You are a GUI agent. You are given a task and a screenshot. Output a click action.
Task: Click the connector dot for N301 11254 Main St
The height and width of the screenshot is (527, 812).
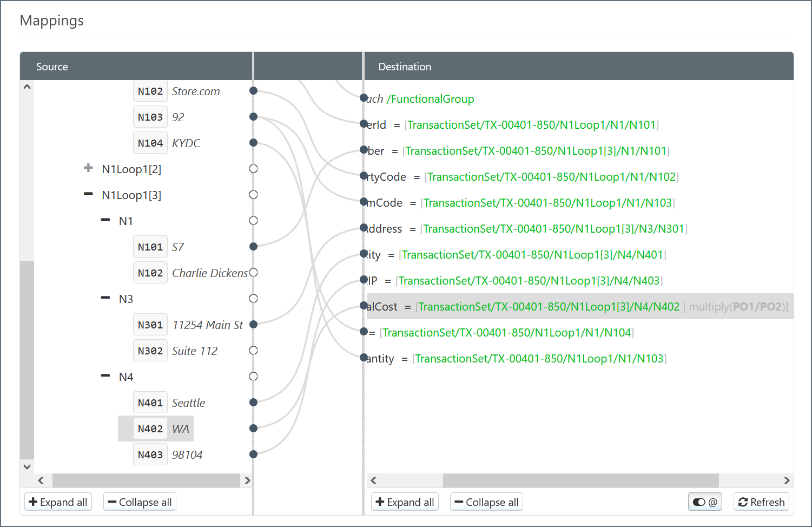(253, 325)
